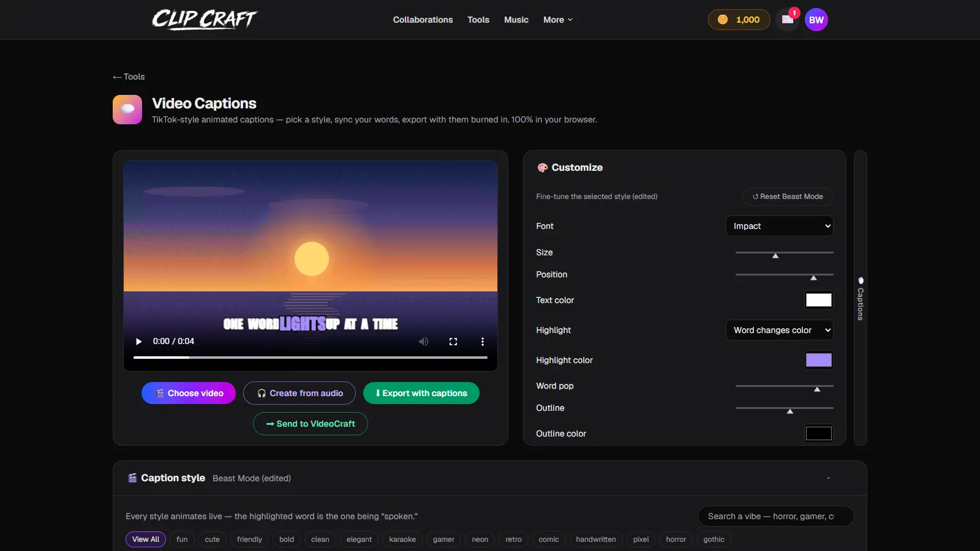This screenshot has width=980, height=551.
Task: Collapse the Caption style section
Action: [x=829, y=478]
